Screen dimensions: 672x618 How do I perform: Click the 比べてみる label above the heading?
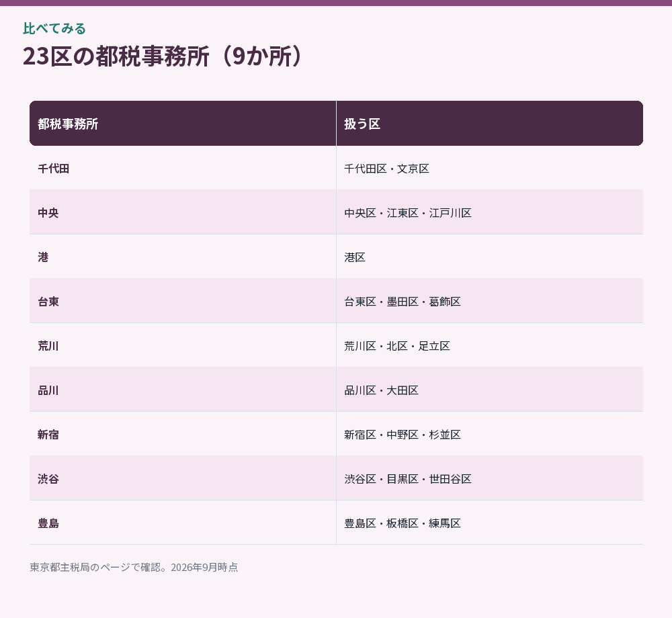pyautogui.click(x=54, y=28)
